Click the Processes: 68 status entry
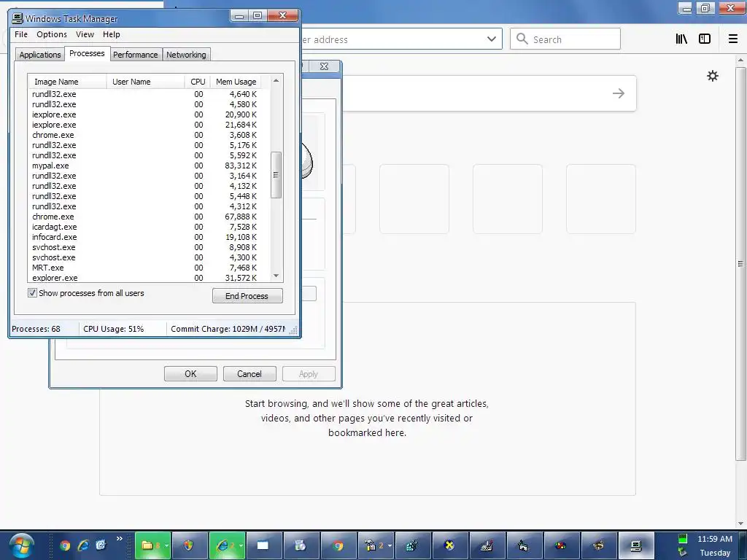The height and width of the screenshot is (560, 747). pos(36,329)
